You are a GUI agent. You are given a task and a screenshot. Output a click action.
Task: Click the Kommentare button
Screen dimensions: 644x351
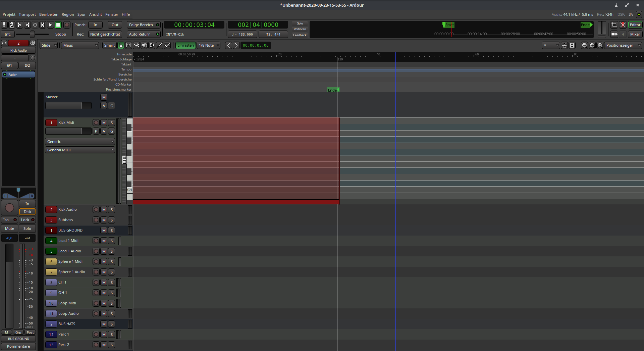(18, 346)
